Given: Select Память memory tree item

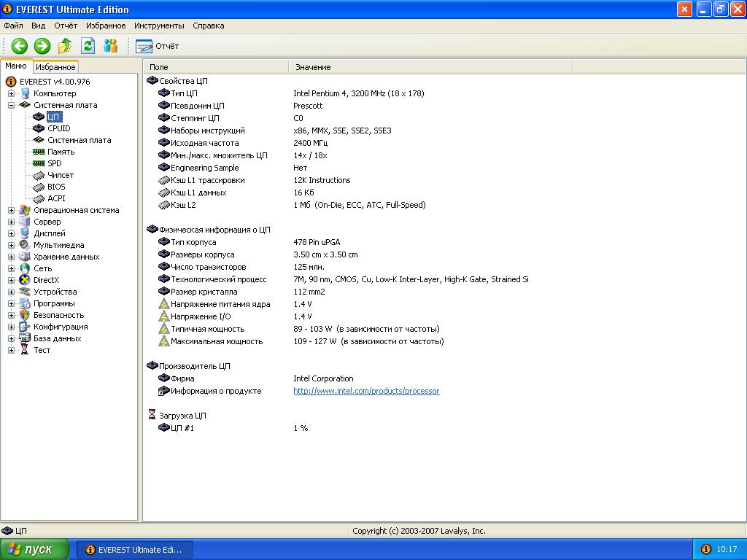Looking at the screenshot, I should click(x=61, y=152).
